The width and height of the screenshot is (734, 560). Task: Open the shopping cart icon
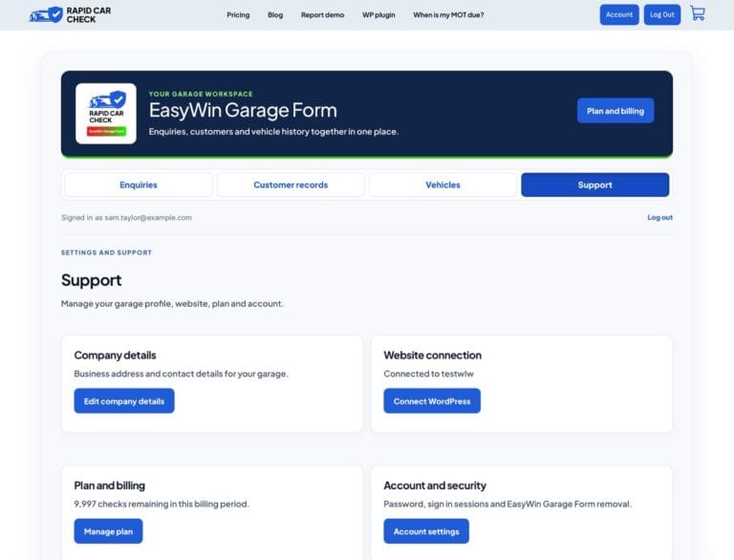[x=698, y=13]
